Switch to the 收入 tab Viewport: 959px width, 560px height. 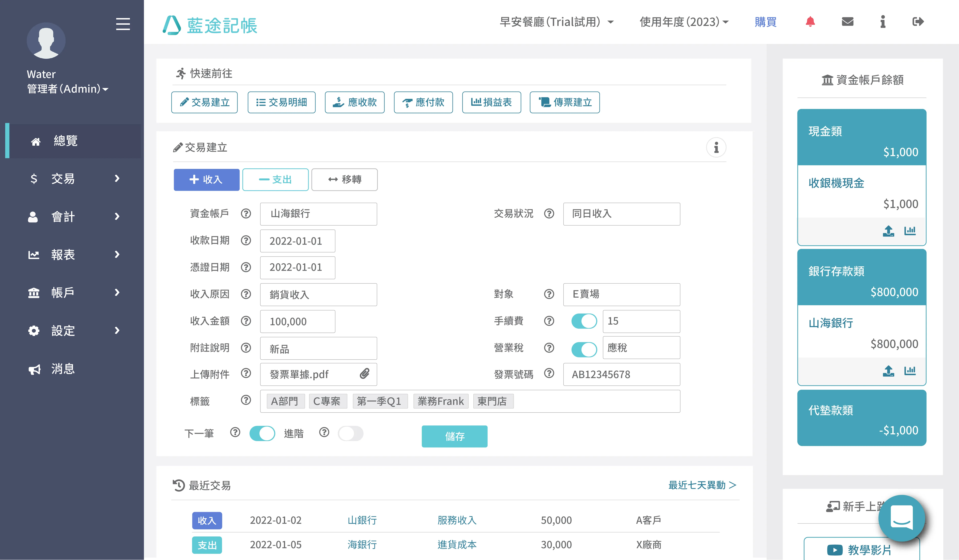(207, 180)
